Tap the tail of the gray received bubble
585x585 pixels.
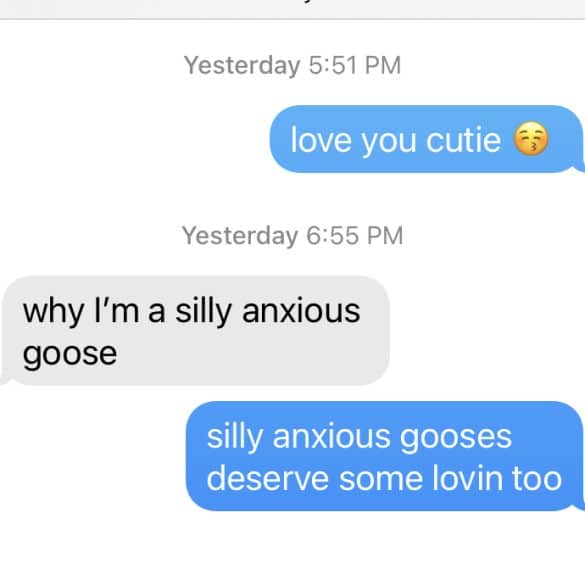[5, 378]
